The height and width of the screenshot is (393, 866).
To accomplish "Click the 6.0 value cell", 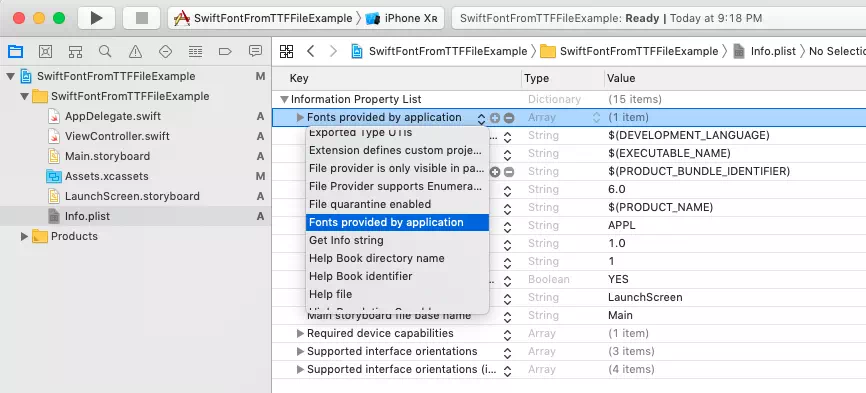I will (616, 189).
